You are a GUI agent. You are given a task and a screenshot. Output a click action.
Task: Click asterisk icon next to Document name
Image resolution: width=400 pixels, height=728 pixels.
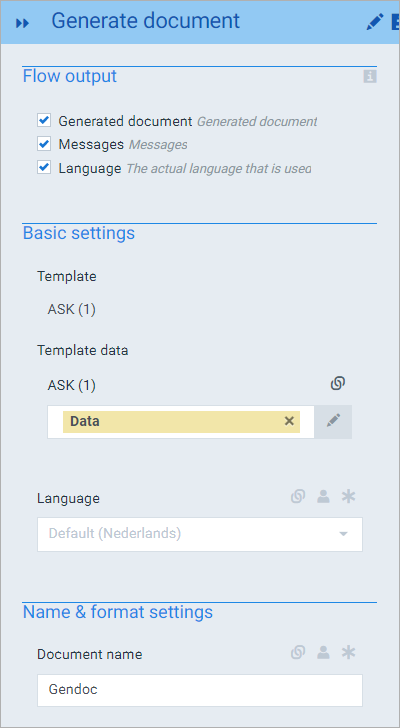(348, 652)
